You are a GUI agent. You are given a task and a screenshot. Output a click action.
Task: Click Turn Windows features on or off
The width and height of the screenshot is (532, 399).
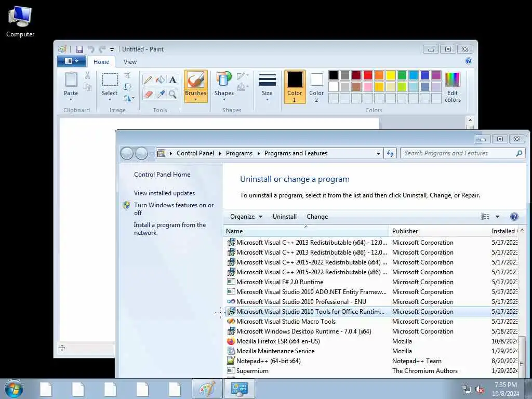tap(174, 209)
